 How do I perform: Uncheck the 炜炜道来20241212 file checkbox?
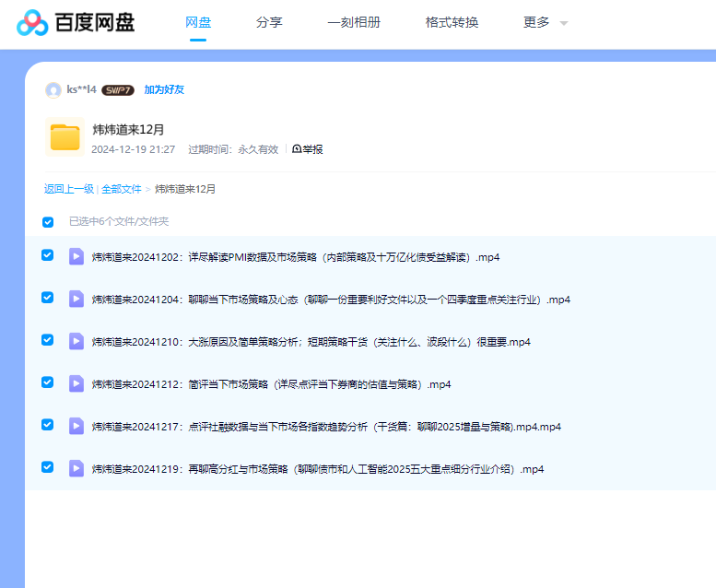point(48,382)
